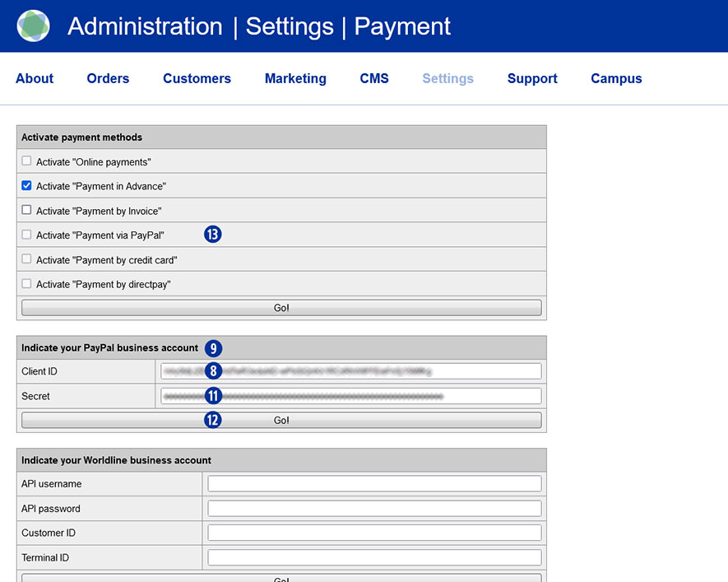
Task: Open the Support menu
Action: (x=532, y=79)
